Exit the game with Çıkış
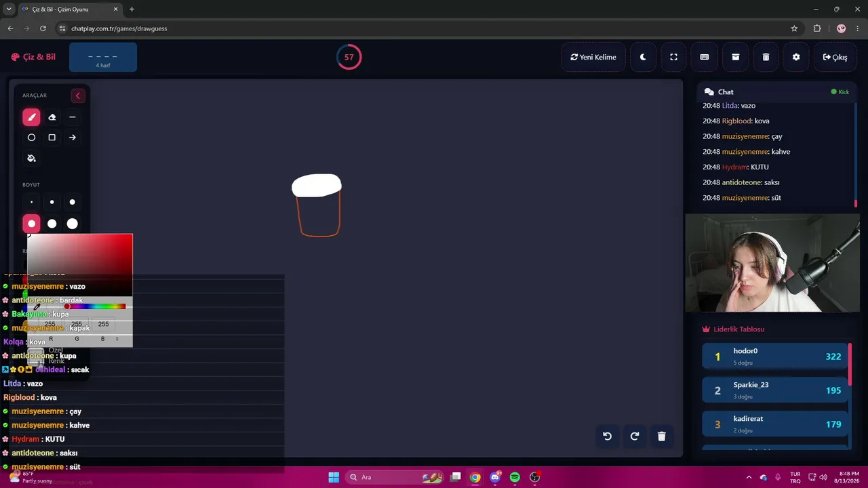This screenshot has height=488, width=868. click(835, 57)
